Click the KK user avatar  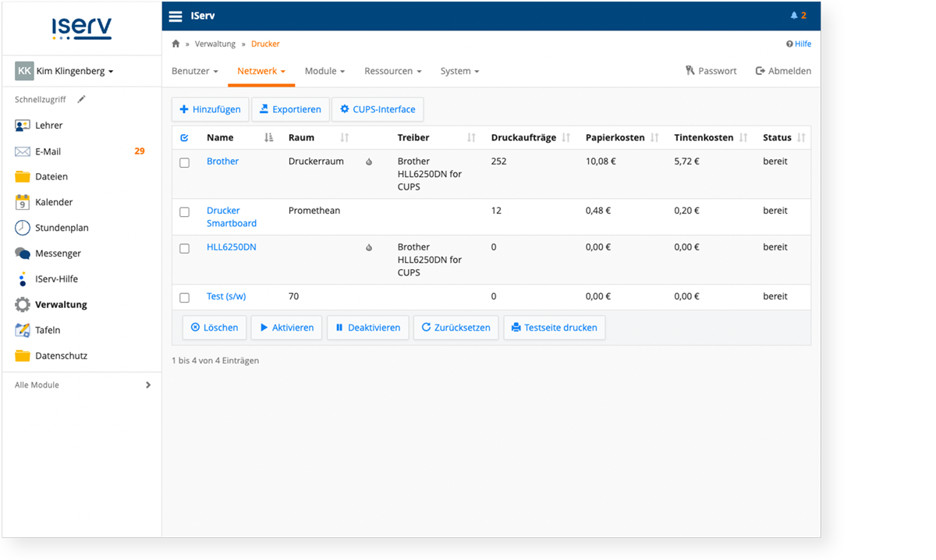point(24,71)
